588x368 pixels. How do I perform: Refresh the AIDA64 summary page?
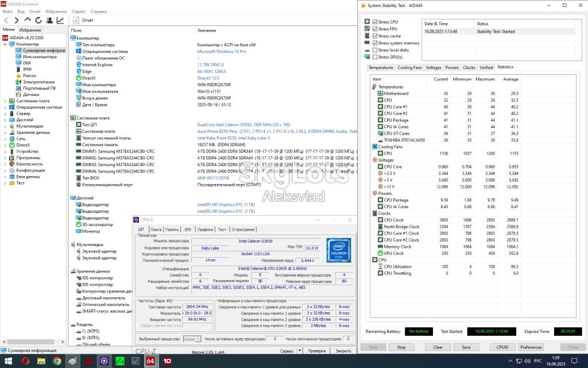(38, 20)
